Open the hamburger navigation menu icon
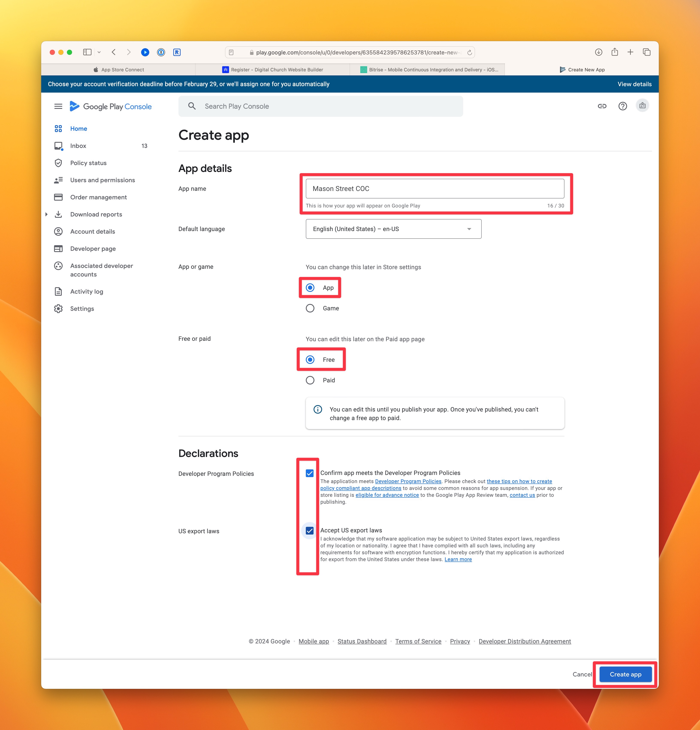 click(58, 107)
